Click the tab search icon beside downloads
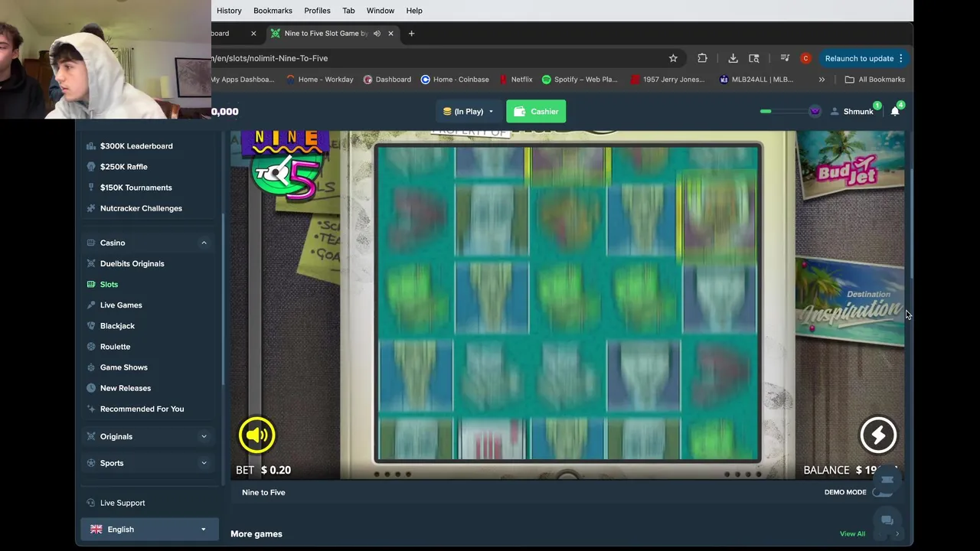 tap(754, 58)
